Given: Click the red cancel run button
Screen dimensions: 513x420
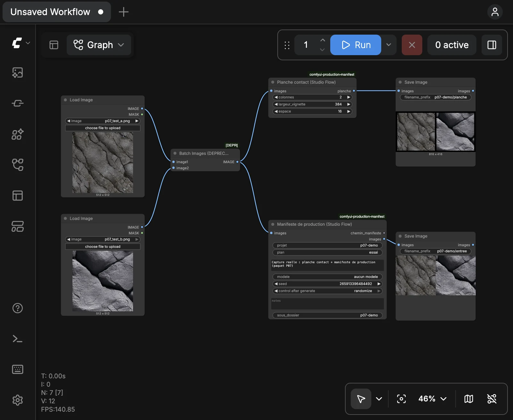Looking at the screenshot, I should click(412, 45).
